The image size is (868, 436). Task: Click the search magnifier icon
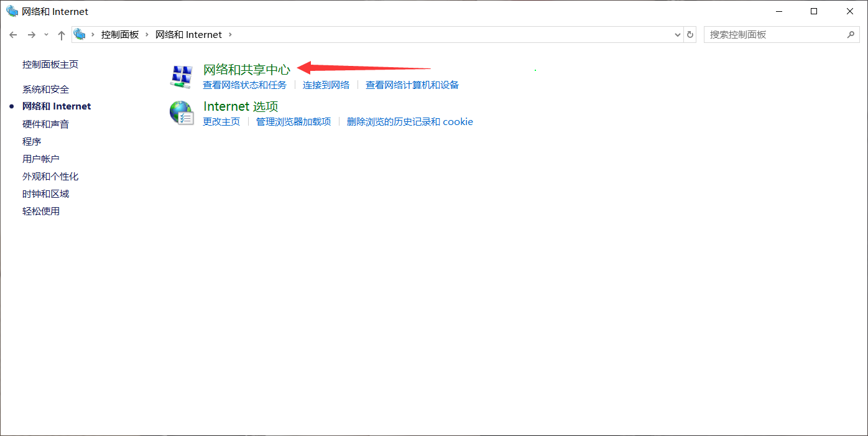(x=851, y=34)
